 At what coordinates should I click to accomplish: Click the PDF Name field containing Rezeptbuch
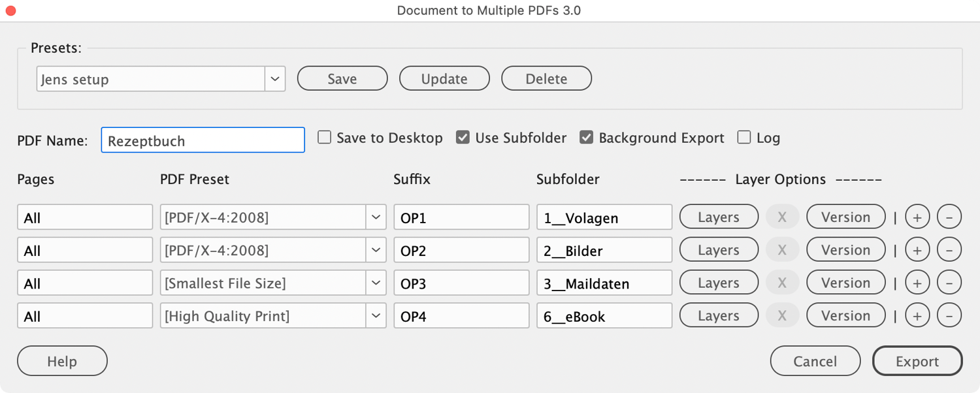tap(203, 140)
